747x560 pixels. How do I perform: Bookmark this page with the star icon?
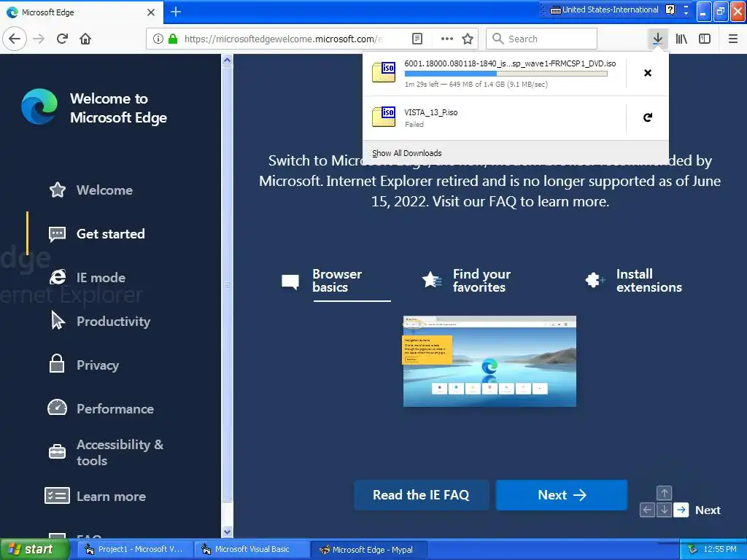(x=468, y=39)
